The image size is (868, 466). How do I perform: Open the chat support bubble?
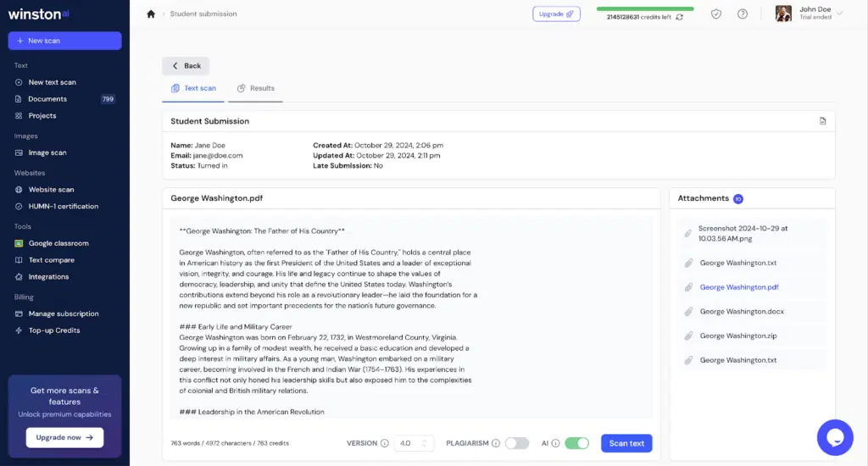coord(834,437)
